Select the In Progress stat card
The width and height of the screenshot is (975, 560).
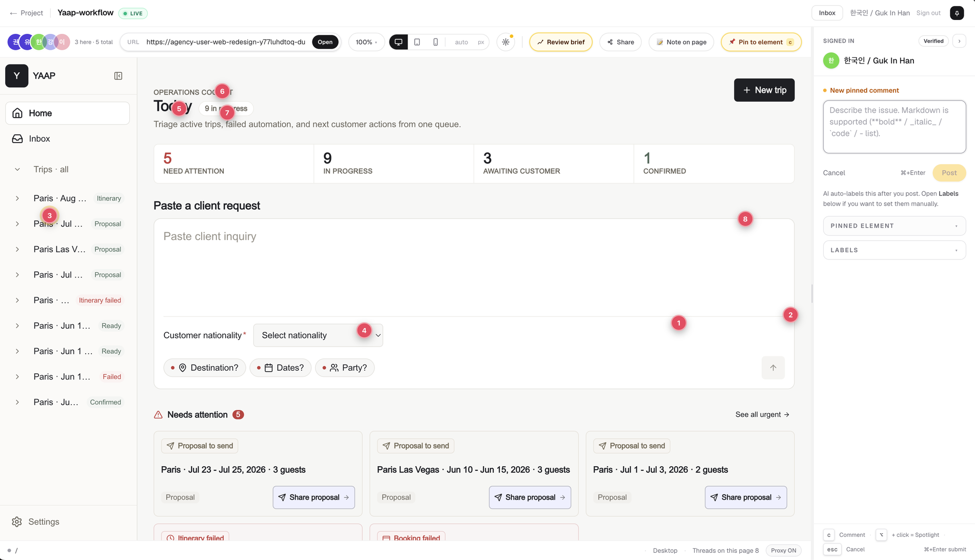point(394,164)
